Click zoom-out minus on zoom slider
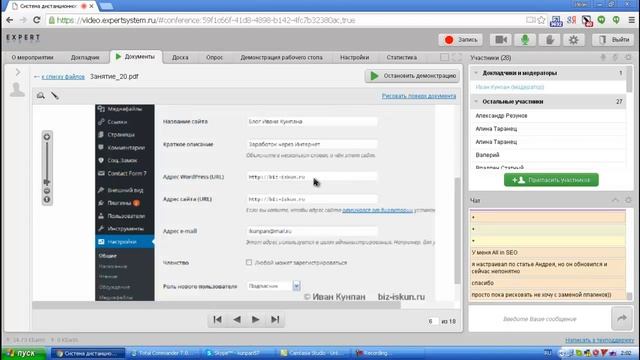 (x=47, y=191)
